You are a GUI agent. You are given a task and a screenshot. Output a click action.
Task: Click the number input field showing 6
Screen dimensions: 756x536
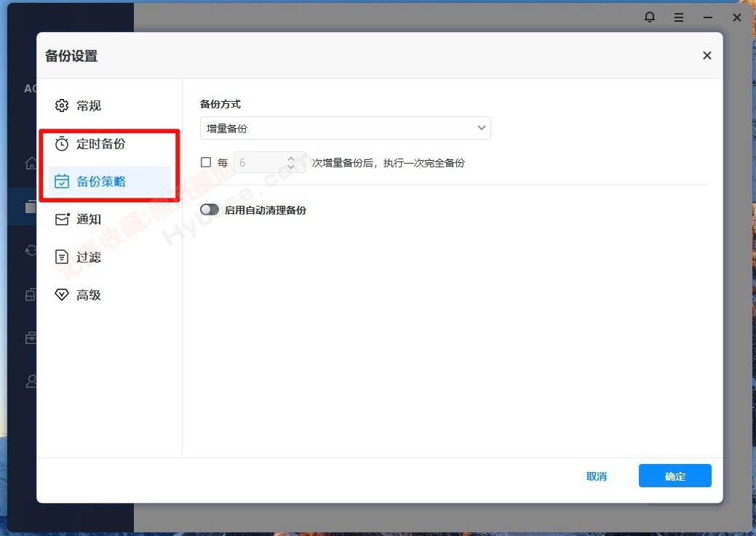coord(258,161)
